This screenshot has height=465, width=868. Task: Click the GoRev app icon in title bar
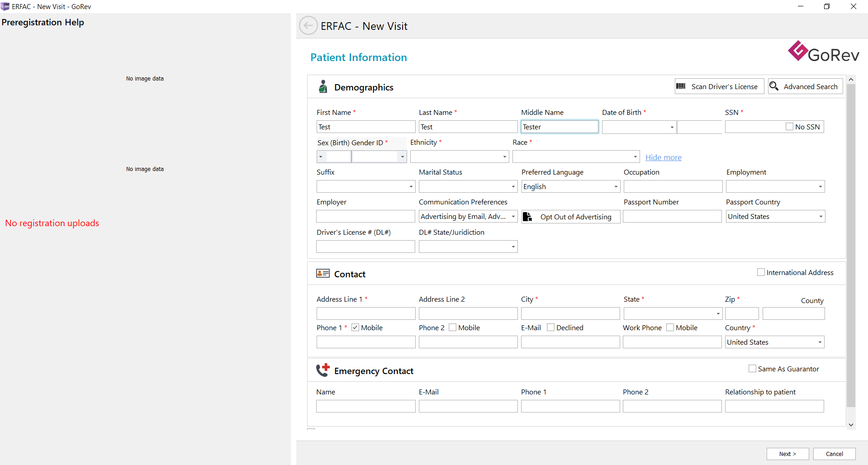[5, 6]
